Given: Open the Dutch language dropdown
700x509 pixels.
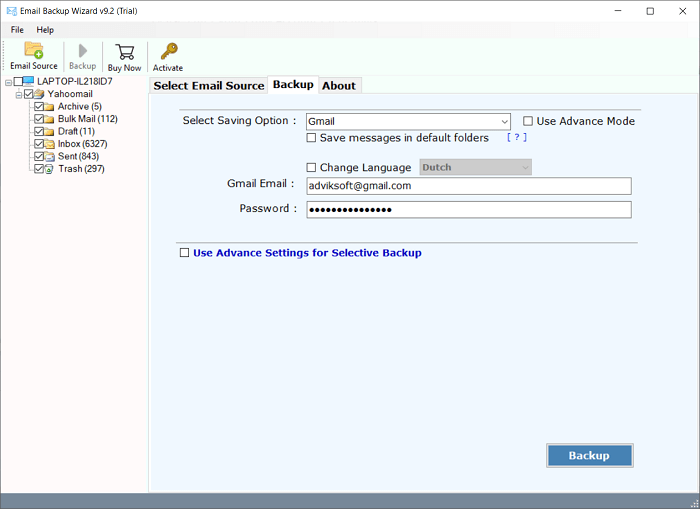Looking at the screenshot, I should tap(475, 167).
